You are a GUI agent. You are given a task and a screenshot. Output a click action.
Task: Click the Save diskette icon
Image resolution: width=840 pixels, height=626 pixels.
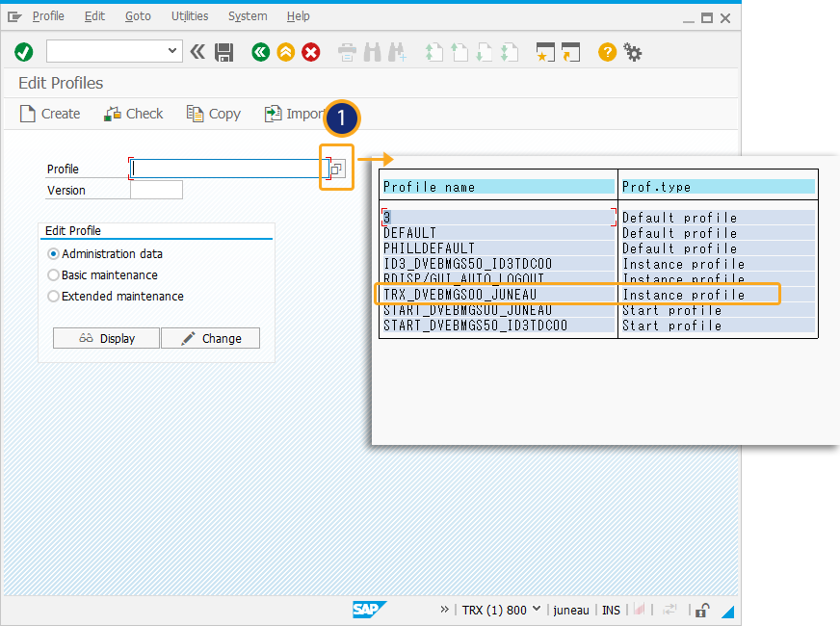coord(223,52)
